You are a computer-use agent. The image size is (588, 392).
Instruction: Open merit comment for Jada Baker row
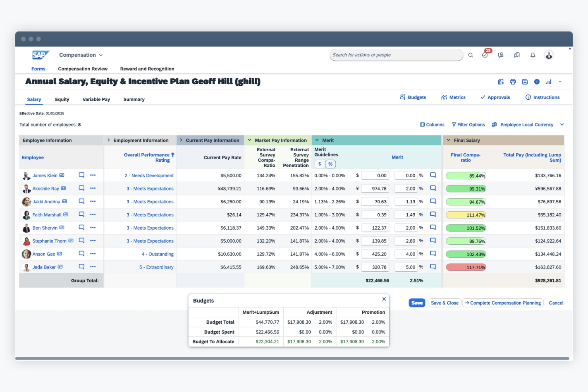click(x=433, y=267)
